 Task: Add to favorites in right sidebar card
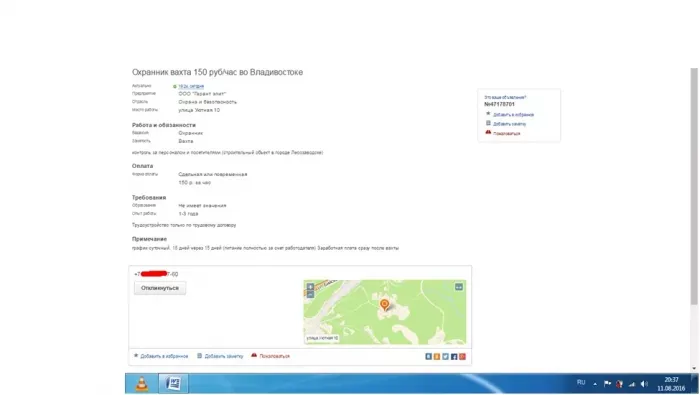[x=513, y=115]
